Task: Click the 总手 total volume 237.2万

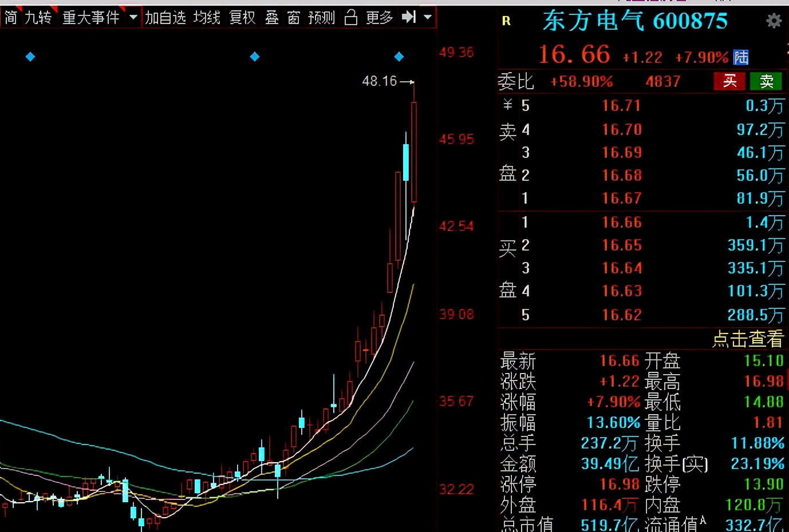Action: (610, 443)
